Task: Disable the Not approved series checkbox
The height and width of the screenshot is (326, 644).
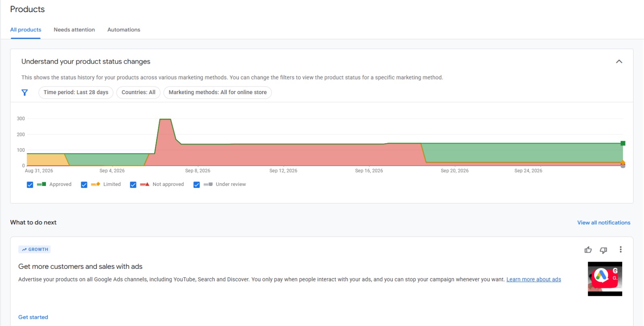Action: tap(133, 185)
